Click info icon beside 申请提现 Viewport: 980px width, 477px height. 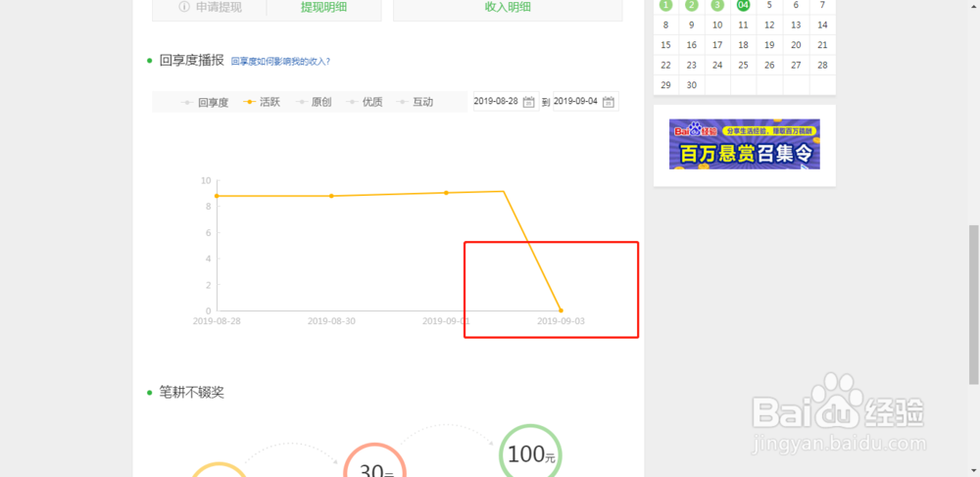[x=184, y=8]
